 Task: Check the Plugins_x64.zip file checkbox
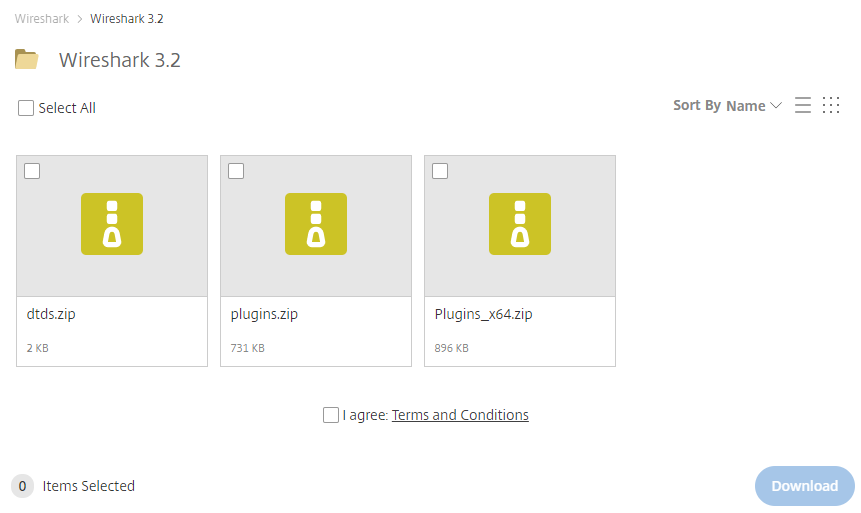point(440,171)
